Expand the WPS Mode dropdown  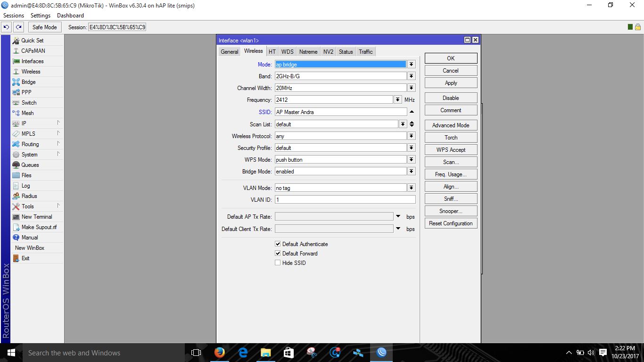click(411, 159)
